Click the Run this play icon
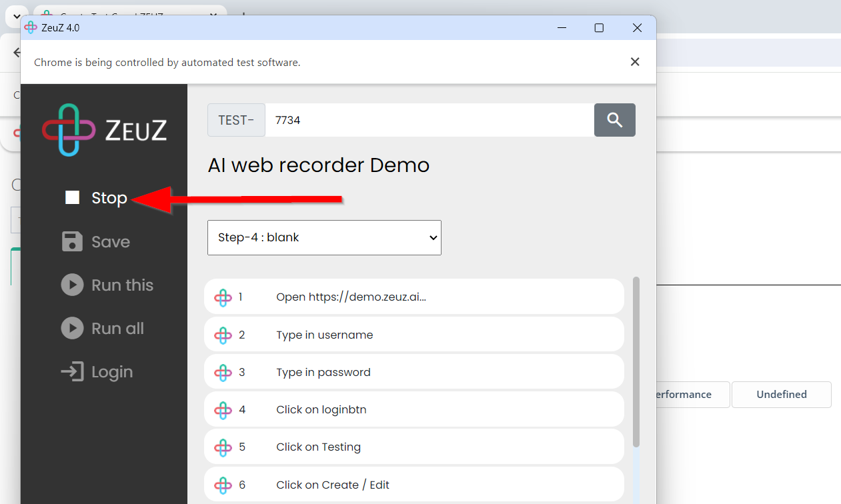The height and width of the screenshot is (504, 841). tap(72, 285)
